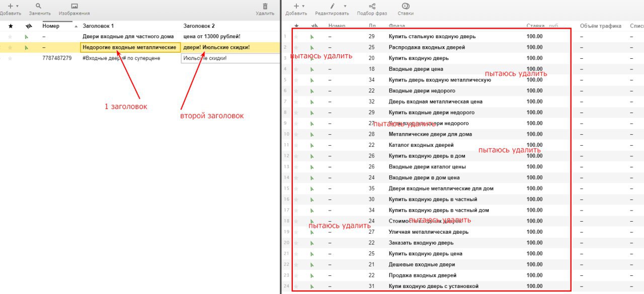
Task: Select 'Двери входные для частного дома' title cell
Action: 128,37
